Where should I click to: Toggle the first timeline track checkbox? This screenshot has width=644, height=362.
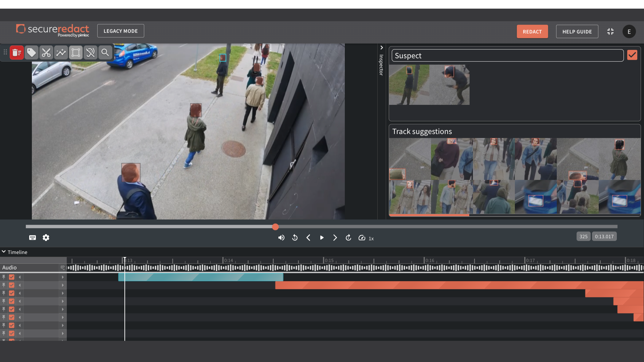(x=12, y=277)
